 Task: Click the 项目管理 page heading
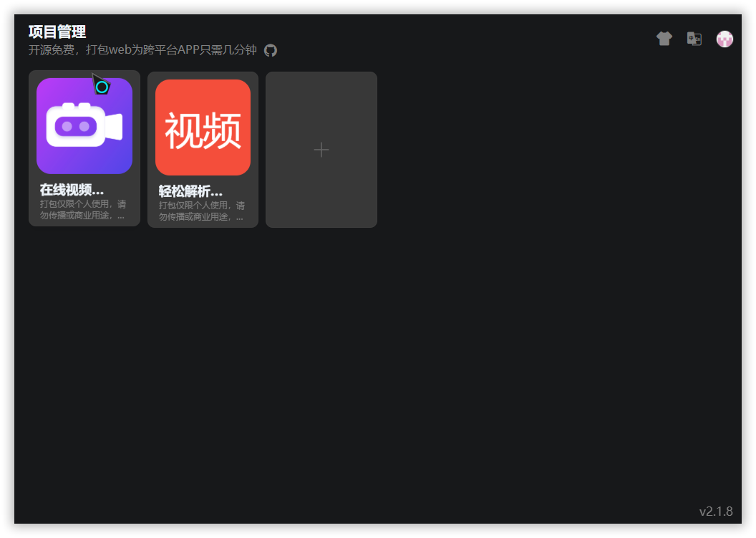pos(57,32)
